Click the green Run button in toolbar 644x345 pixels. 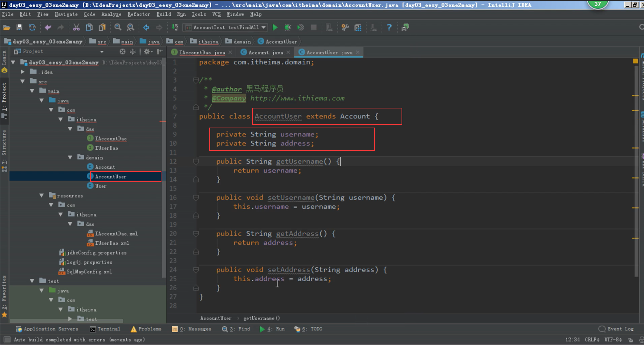275,27
